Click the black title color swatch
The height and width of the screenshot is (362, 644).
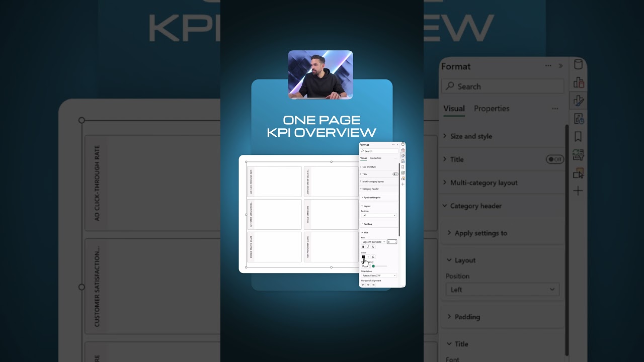click(363, 257)
